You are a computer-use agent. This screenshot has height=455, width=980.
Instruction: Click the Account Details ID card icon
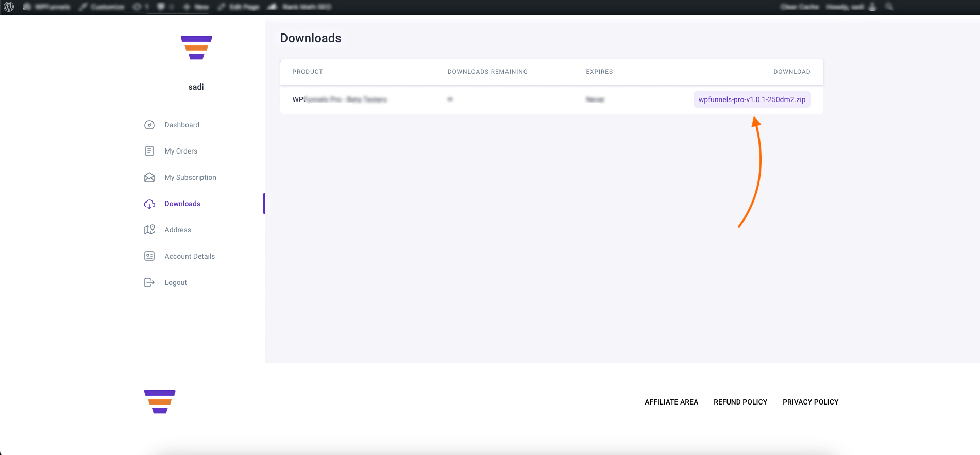tap(149, 256)
